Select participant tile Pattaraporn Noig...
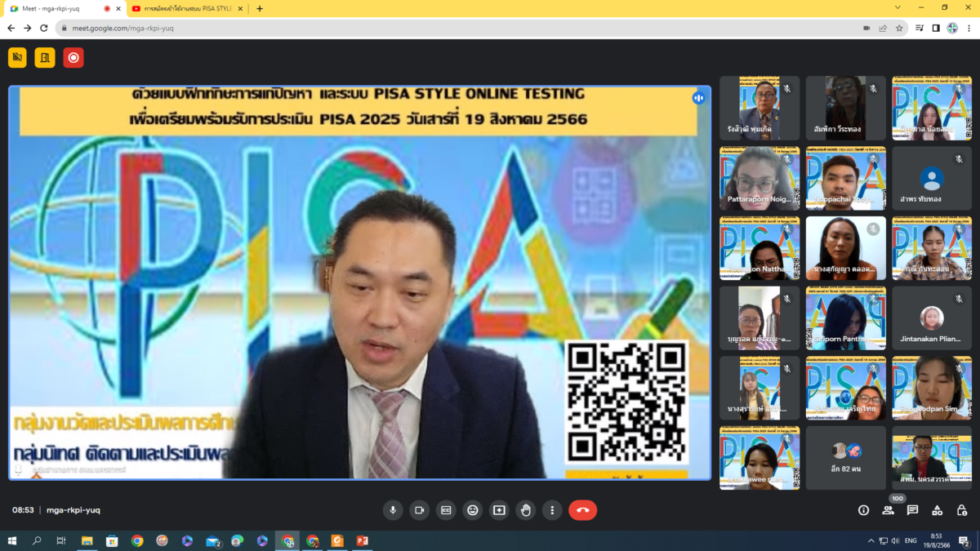Viewport: 980px width, 551px height. (759, 179)
